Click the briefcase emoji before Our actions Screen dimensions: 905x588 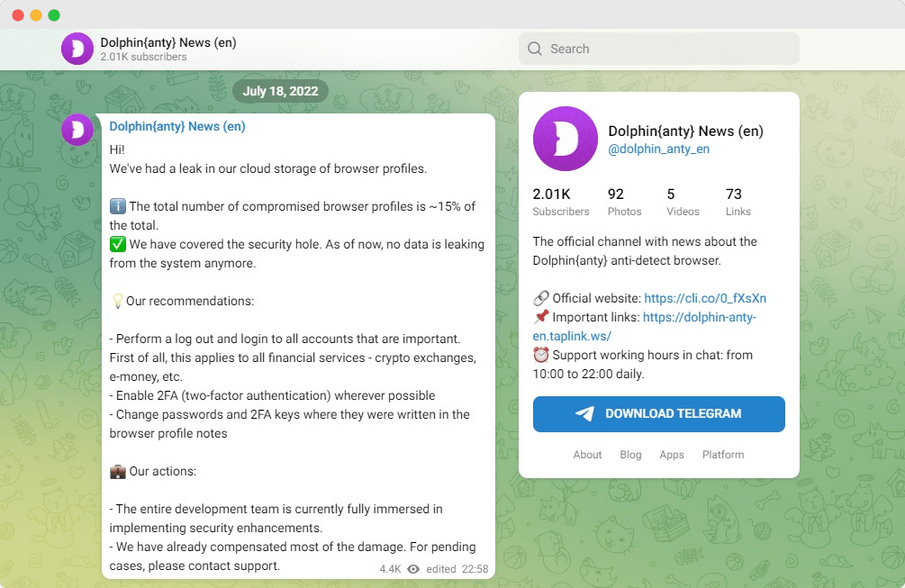tap(118, 472)
